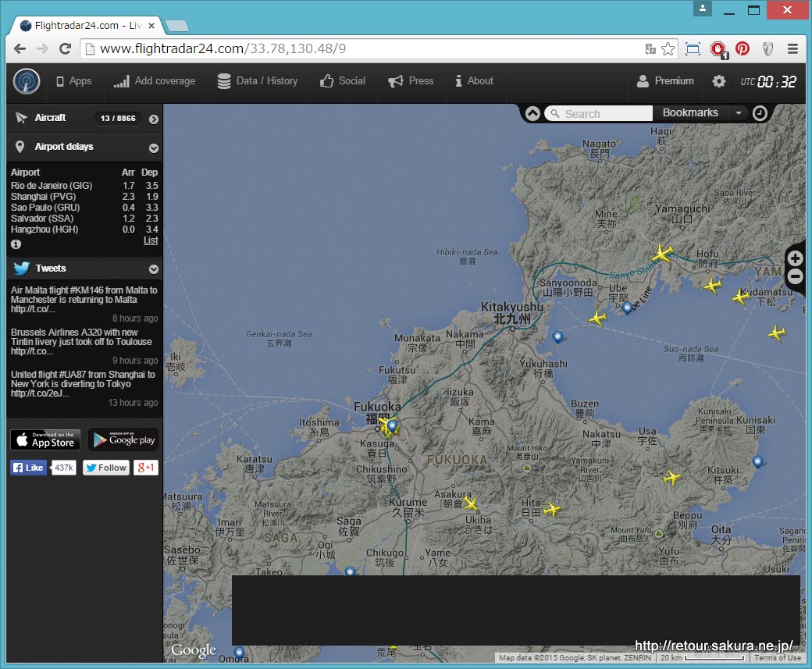This screenshot has height=669, width=812.
Task: Zoom in the map with plus button
Action: click(795, 258)
